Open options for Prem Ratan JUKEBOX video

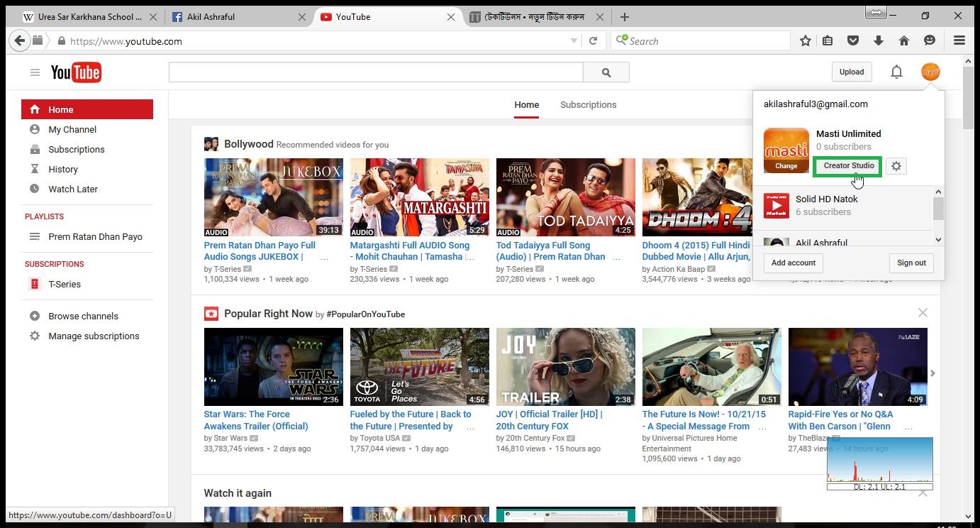point(324,258)
